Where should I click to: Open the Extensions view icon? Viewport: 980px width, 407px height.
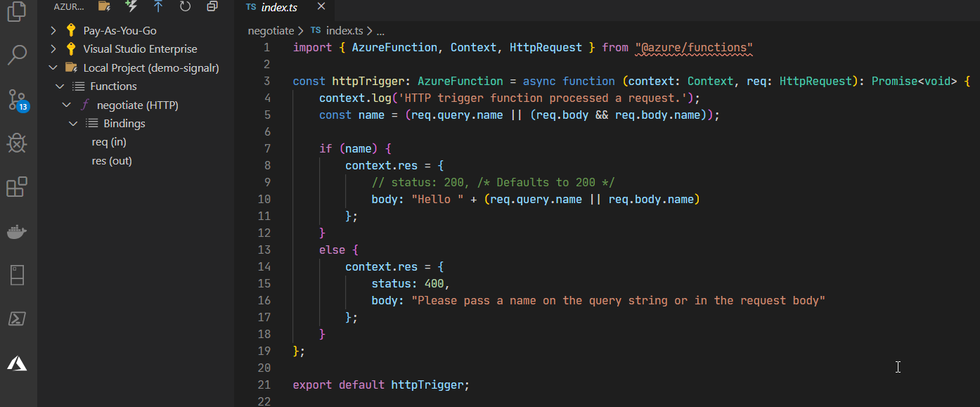tap(18, 187)
